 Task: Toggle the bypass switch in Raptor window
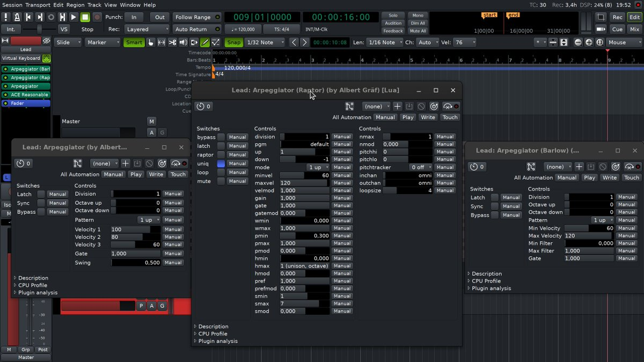(221, 137)
